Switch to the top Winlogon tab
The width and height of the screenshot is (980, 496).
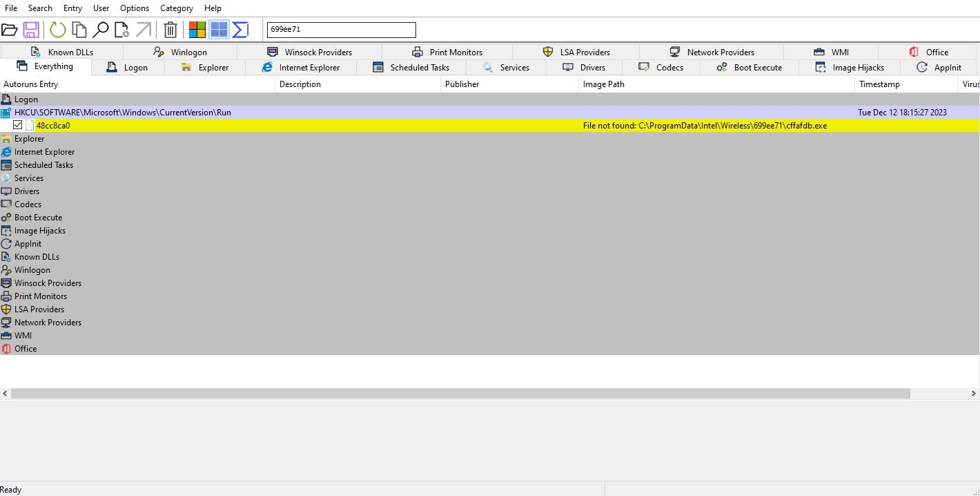[x=180, y=52]
